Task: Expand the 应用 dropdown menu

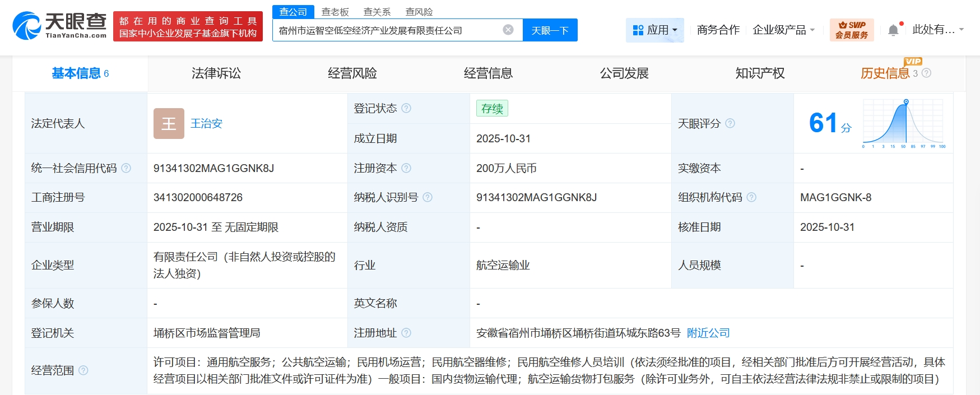Action: point(654,30)
